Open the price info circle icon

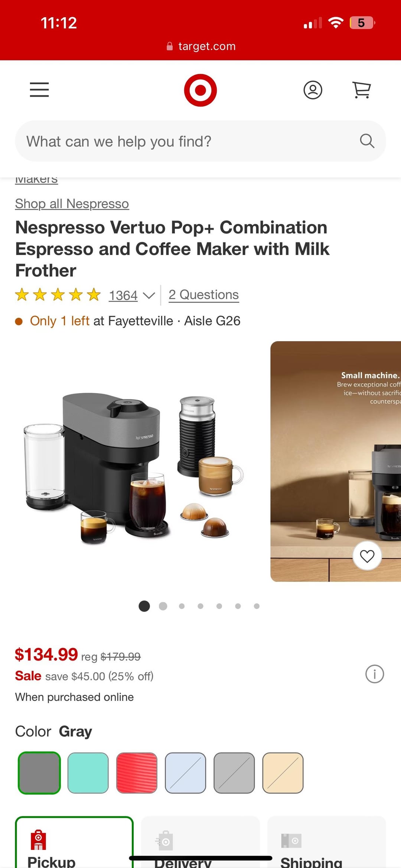[375, 674]
